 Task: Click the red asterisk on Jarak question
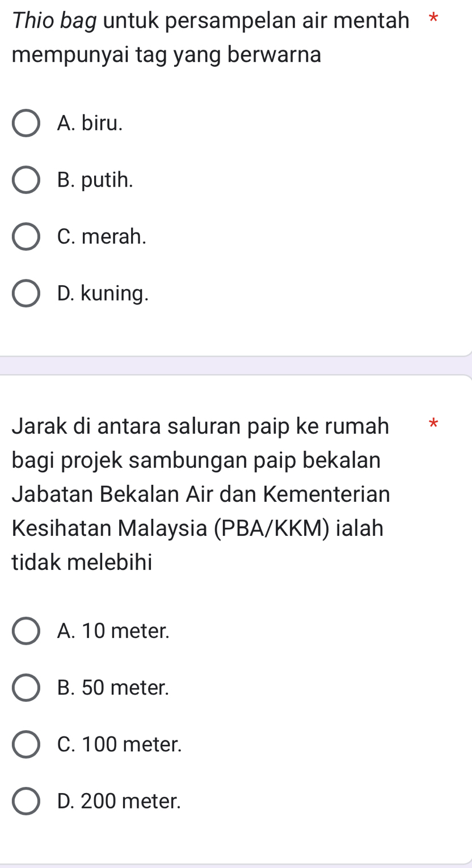[x=433, y=423]
